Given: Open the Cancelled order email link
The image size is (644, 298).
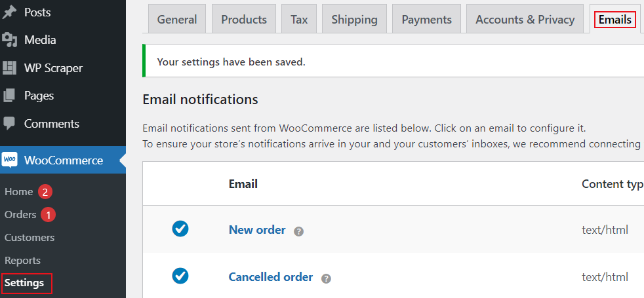Looking at the screenshot, I should (271, 277).
